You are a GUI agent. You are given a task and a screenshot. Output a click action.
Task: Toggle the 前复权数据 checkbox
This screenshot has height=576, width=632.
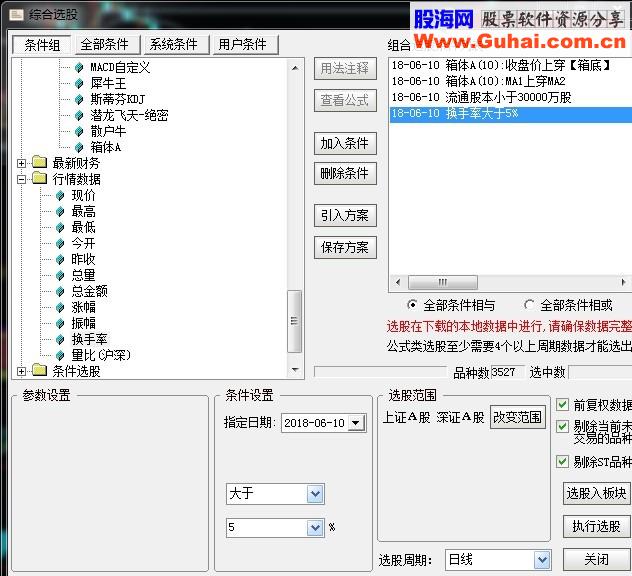click(x=562, y=404)
